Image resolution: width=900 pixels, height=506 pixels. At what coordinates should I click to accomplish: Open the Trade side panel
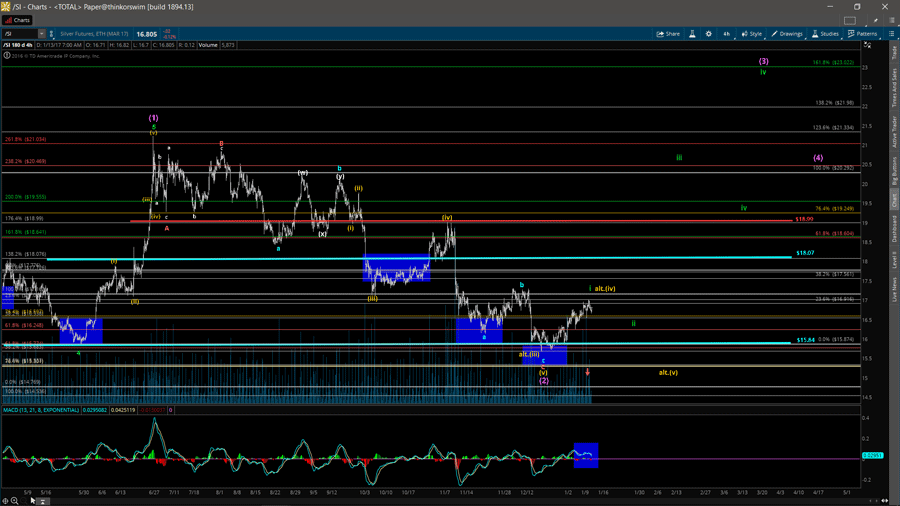pyautogui.click(x=894, y=52)
